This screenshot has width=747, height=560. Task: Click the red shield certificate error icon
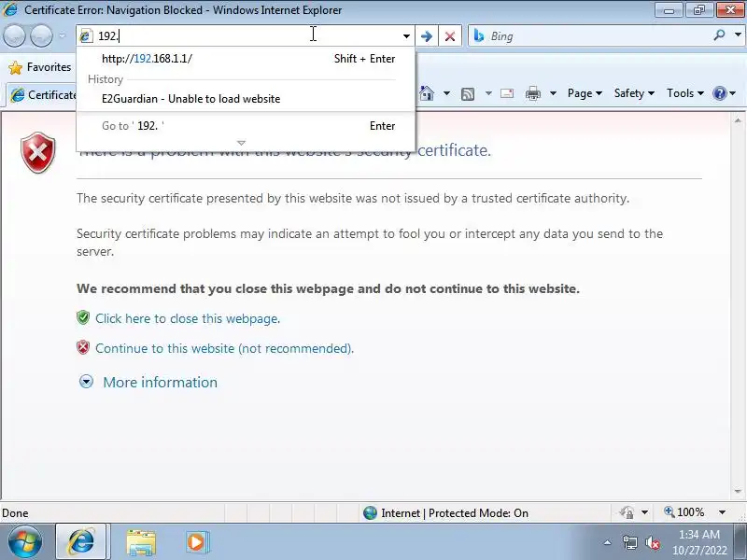pyautogui.click(x=38, y=152)
